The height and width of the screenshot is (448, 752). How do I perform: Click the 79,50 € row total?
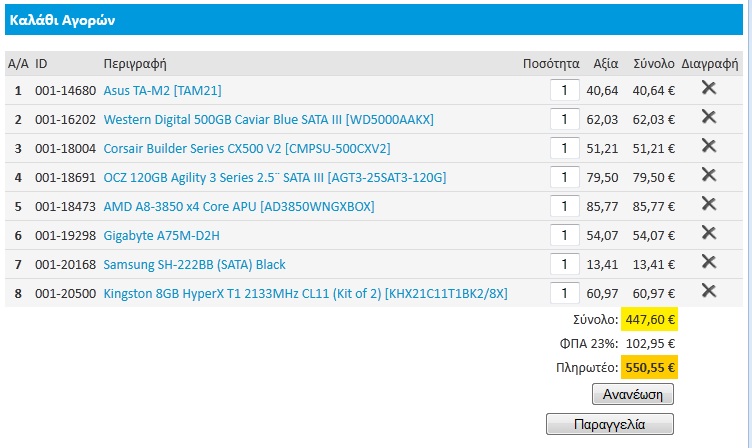pyautogui.click(x=654, y=177)
